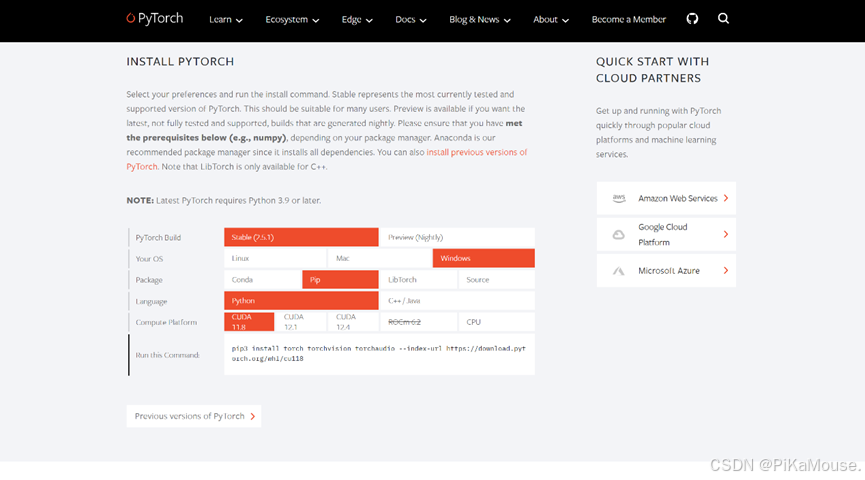Click the AWS logo icon

pos(619,198)
